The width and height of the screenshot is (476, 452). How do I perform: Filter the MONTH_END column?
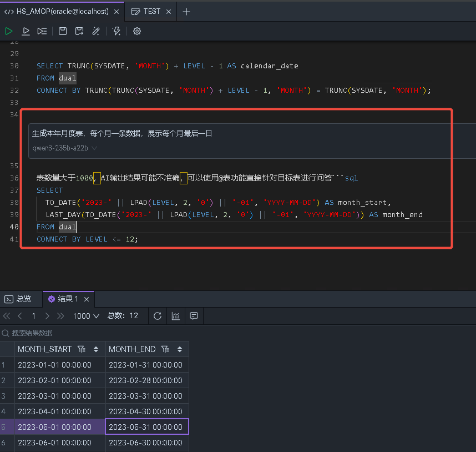click(x=165, y=349)
